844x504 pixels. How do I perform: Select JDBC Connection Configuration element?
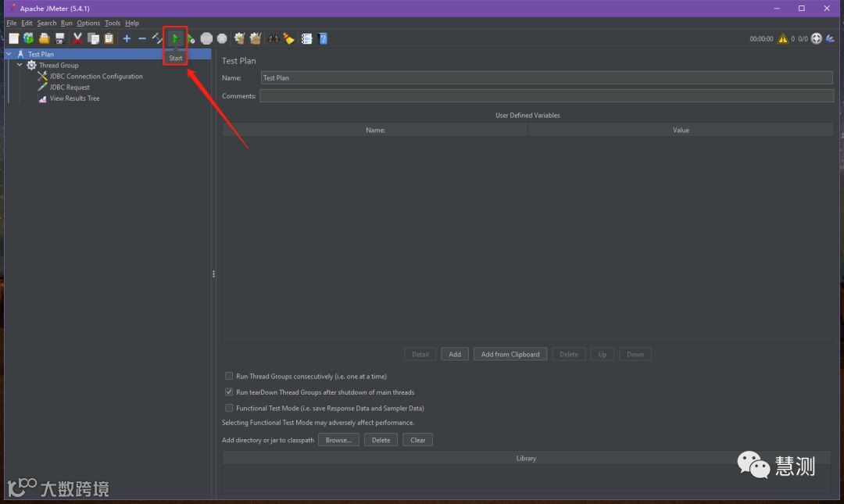[96, 76]
